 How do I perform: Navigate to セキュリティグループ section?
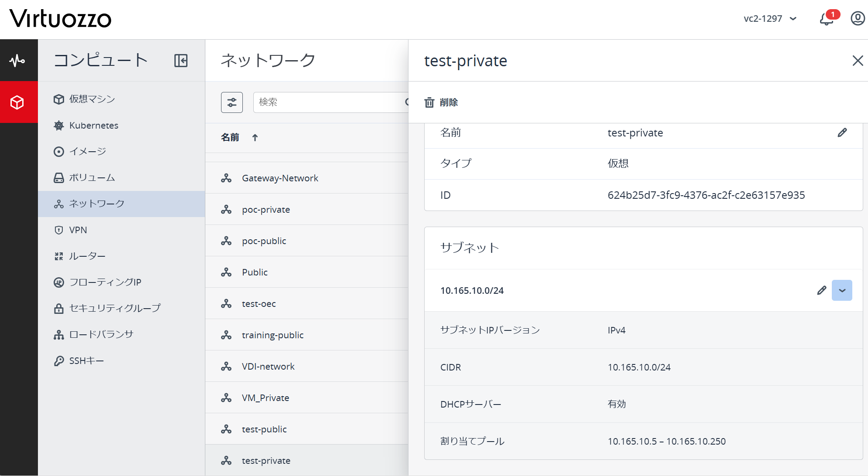click(x=115, y=308)
